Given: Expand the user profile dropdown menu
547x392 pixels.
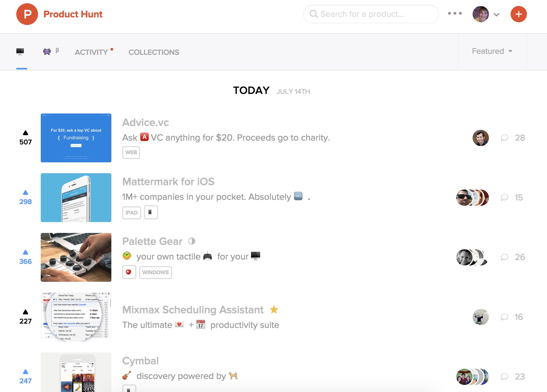Looking at the screenshot, I should tap(495, 14).
